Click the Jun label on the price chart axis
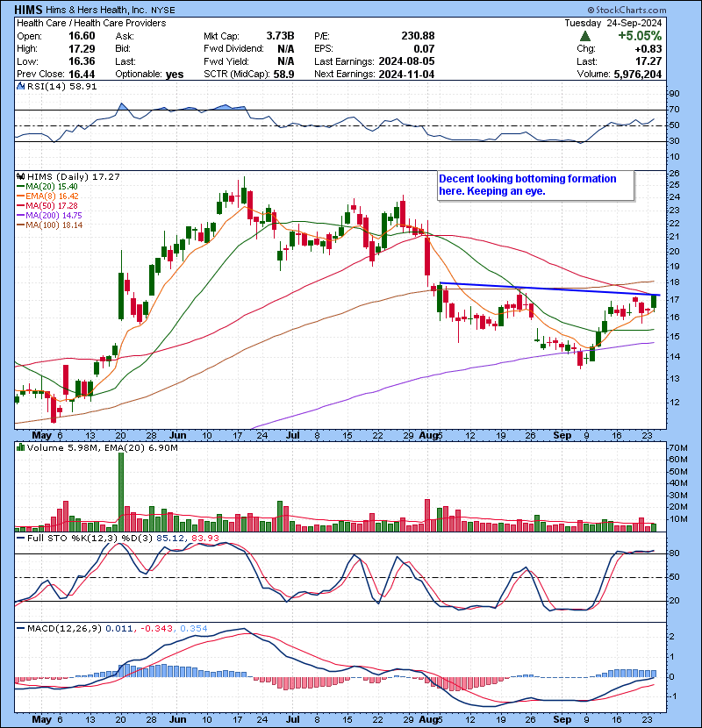702x728 pixels. 177,436
